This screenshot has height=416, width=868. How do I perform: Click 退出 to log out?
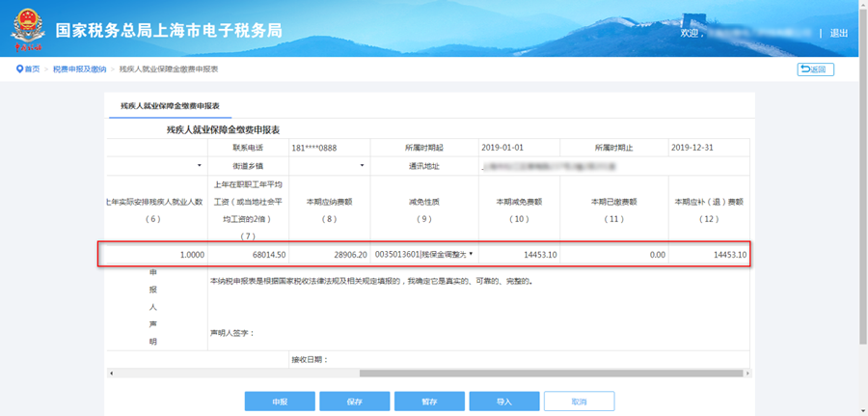click(x=838, y=33)
